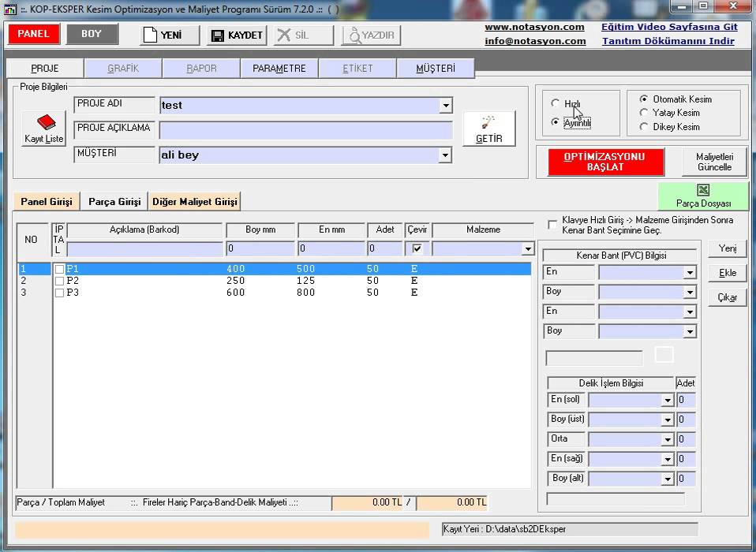Switch to the MÜŞTERİ tab

tap(436, 69)
